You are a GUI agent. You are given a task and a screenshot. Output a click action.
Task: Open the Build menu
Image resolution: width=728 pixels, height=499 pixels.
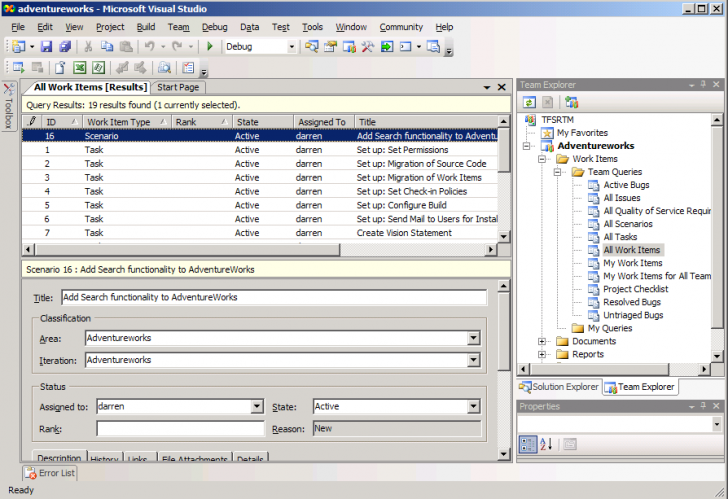146,27
